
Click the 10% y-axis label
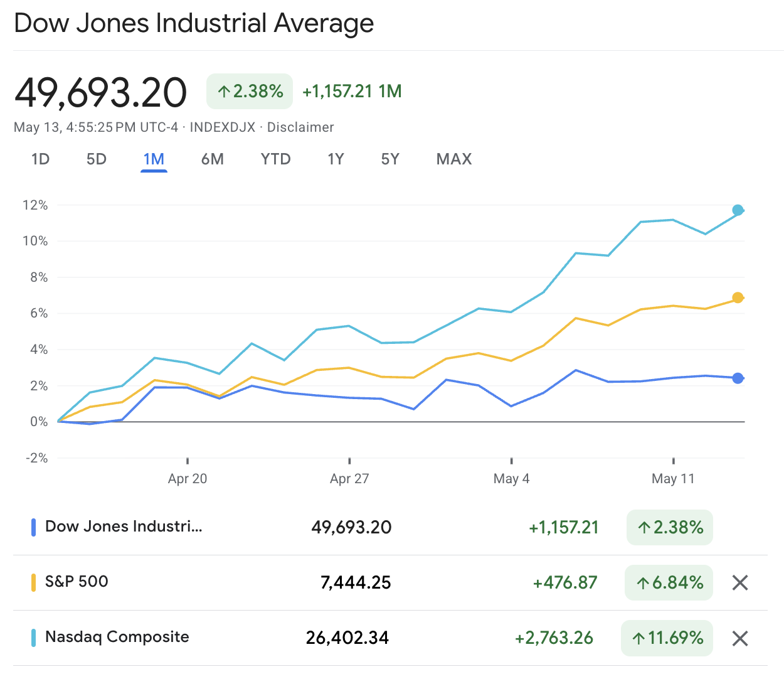pos(35,241)
